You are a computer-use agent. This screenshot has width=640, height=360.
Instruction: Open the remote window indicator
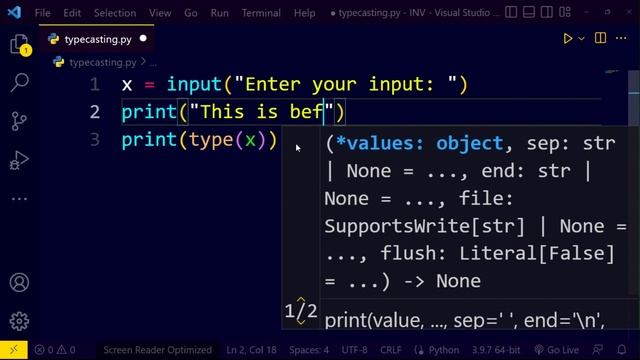pos(14,350)
